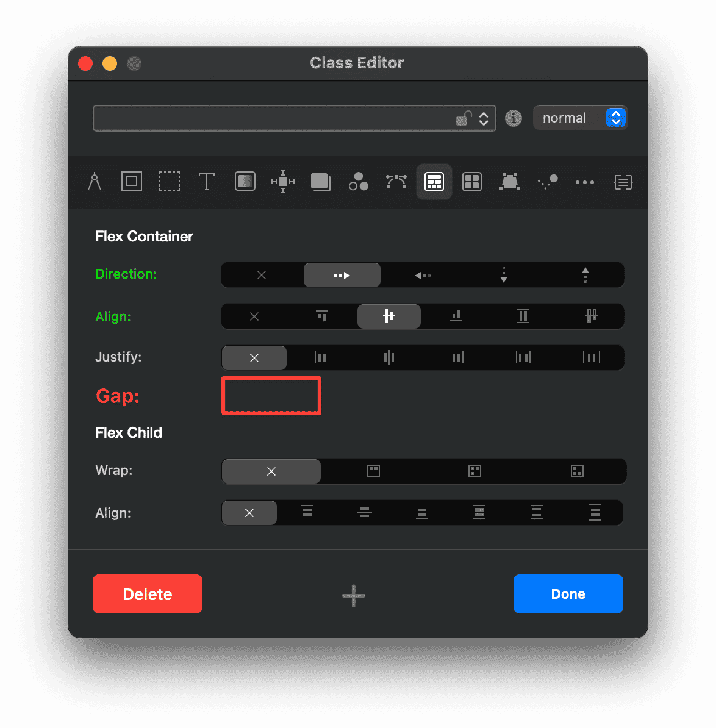Set container Align to bottom

tap(456, 316)
